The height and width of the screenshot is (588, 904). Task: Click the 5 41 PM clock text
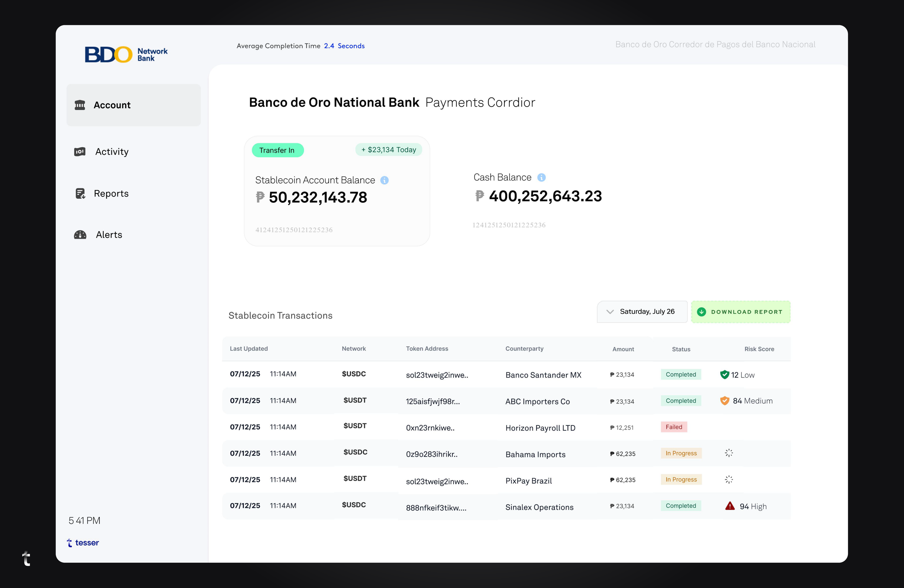pos(84,521)
